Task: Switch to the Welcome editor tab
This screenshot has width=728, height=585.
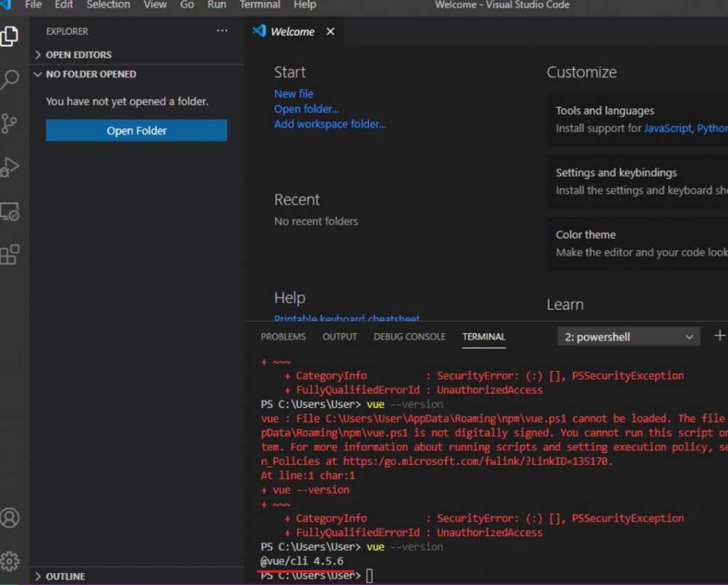Action: [292, 31]
